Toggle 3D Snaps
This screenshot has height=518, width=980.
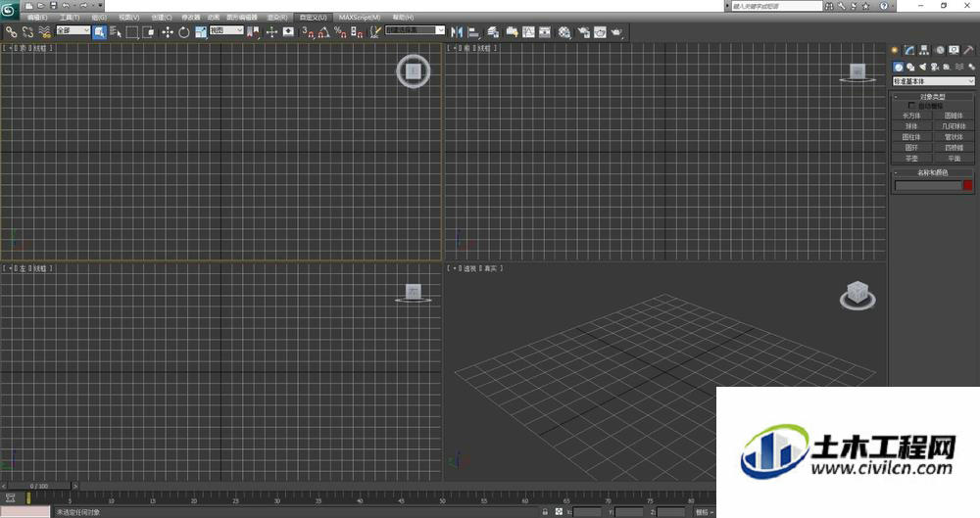(x=308, y=32)
